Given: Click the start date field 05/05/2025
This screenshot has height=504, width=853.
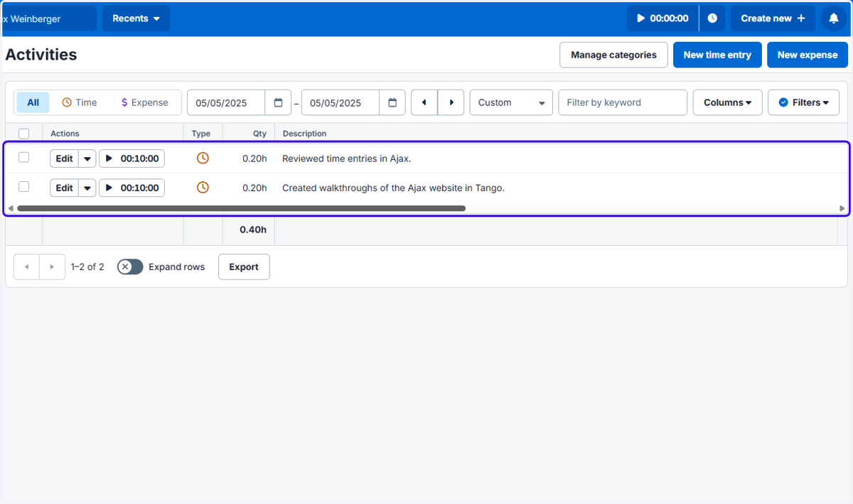Looking at the screenshot, I should point(226,102).
